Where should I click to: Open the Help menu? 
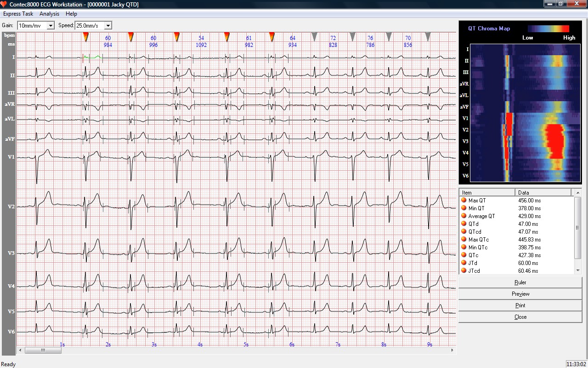[71, 14]
